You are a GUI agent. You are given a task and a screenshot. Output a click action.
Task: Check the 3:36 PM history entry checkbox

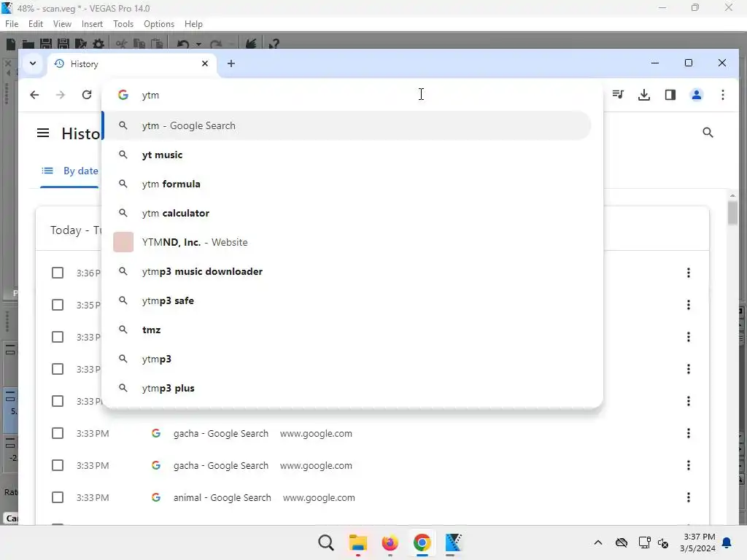pos(58,273)
